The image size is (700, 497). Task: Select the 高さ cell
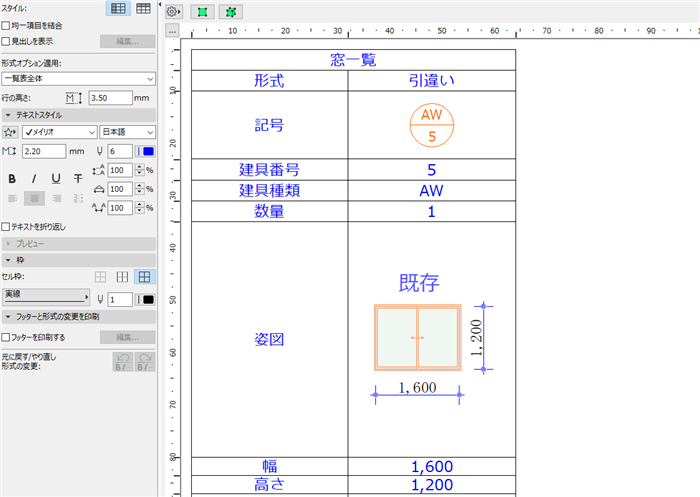pos(270,485)
